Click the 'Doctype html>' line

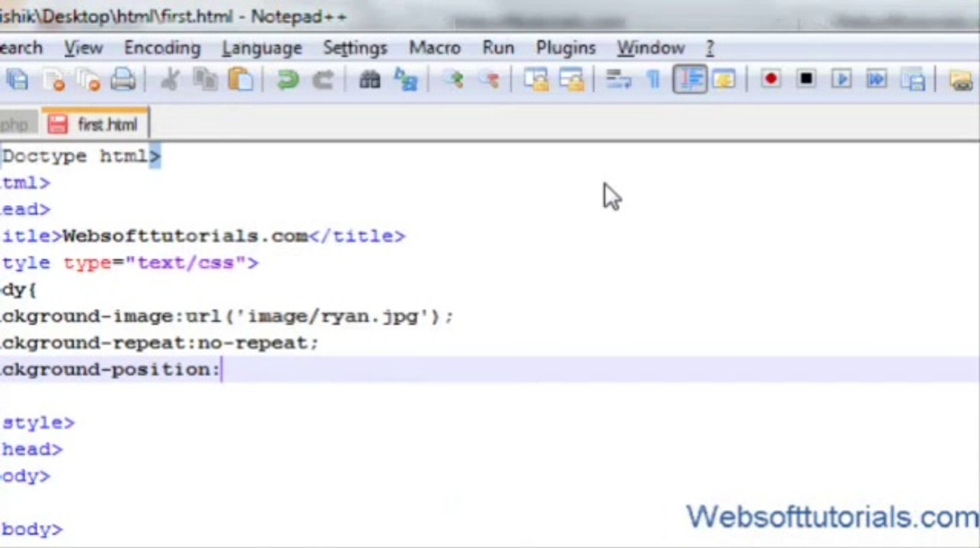pyautogui.click(x=81, y=156)
